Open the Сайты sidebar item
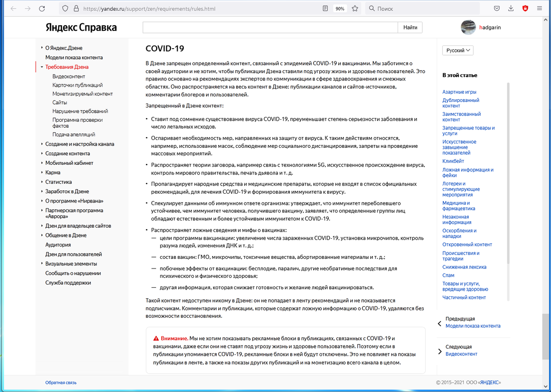This screenshot has width=551, height=392. point(60,103)
